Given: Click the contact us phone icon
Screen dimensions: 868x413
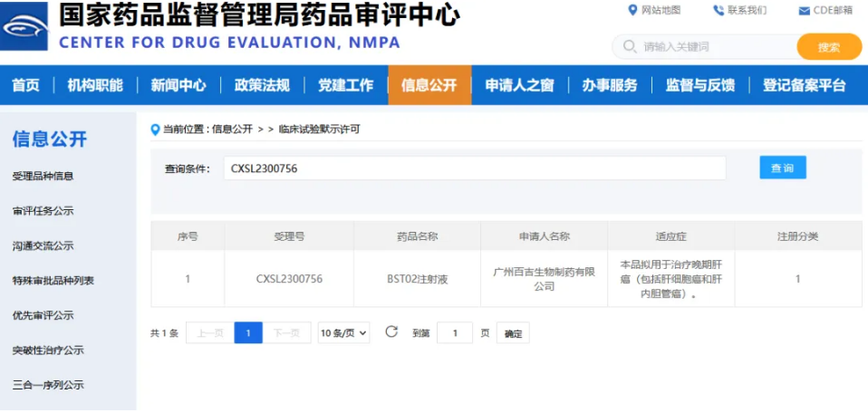Looking at the screenshot, I should (719, 10).
